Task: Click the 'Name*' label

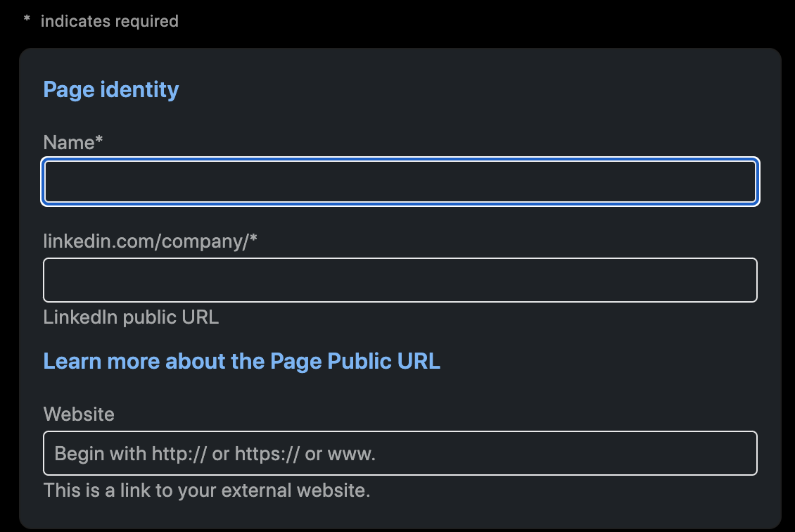Action: pyautogui.click(x=73, y=143)
